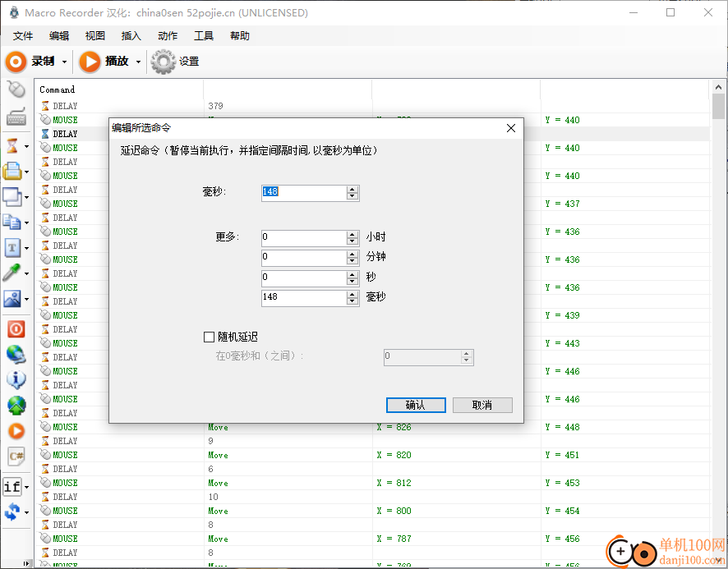Click the blue info message sidebar icon
This screenshot has width=728, height=569.
pos(16,380)
